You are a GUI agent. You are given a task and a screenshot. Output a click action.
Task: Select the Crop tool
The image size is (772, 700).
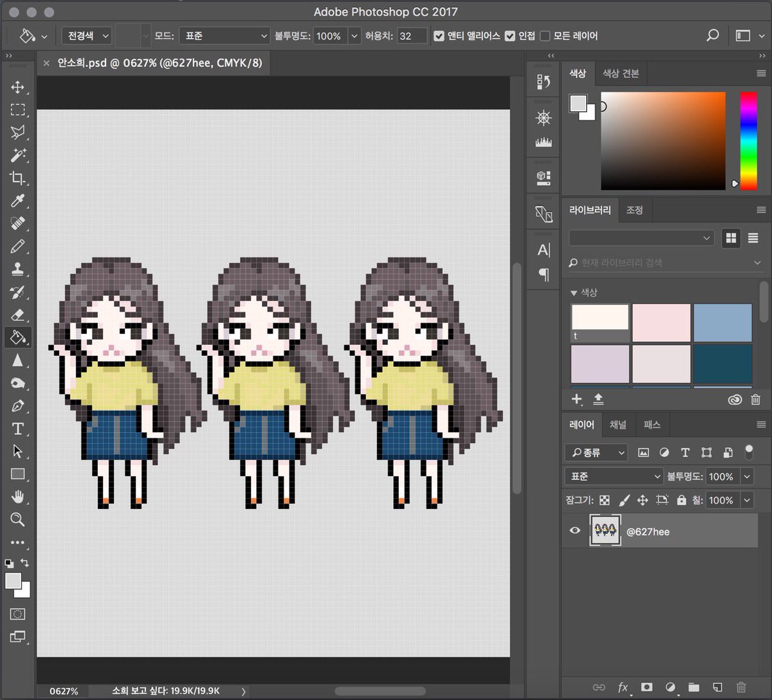click(17, 178)
